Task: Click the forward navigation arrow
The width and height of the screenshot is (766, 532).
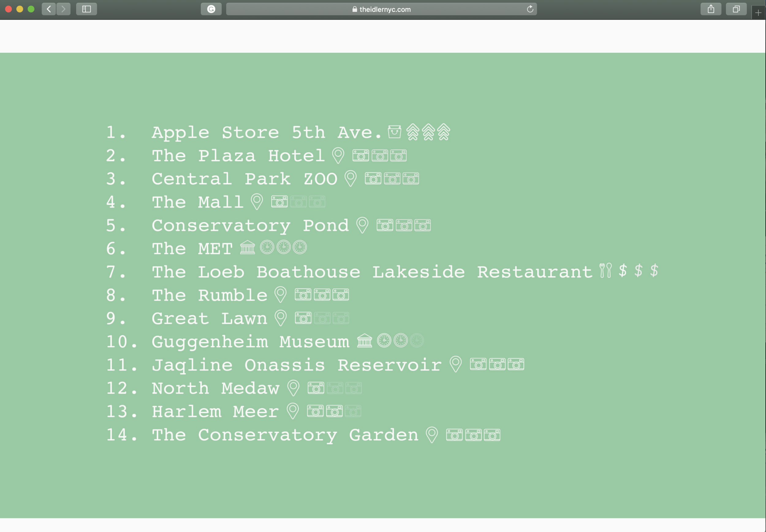Action: coord(63,9)
